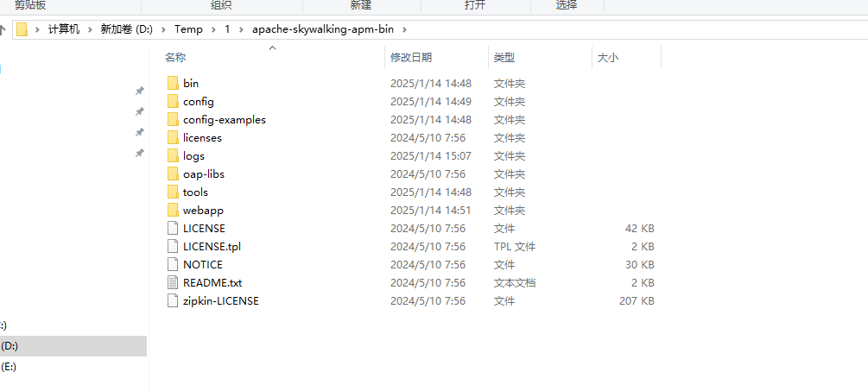Click the config date 2025/1/14 14:49
The height and width of the screenshot is (391, 868).
pos(431,102)
